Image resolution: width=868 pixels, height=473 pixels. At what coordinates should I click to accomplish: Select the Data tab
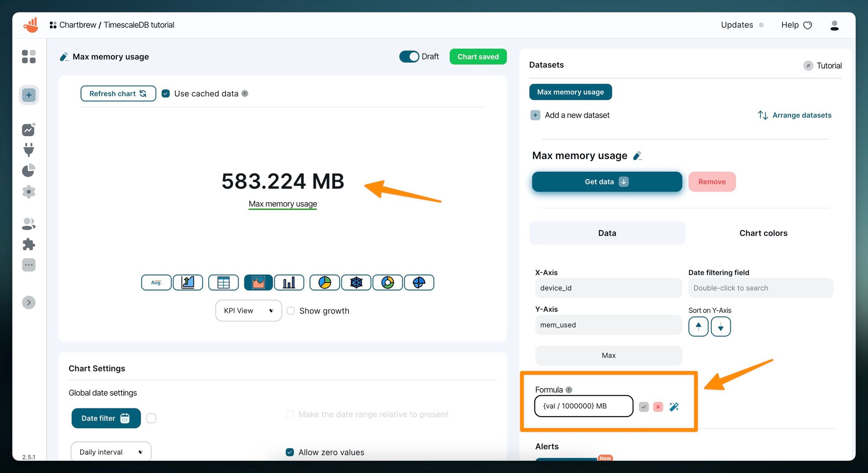607,233
